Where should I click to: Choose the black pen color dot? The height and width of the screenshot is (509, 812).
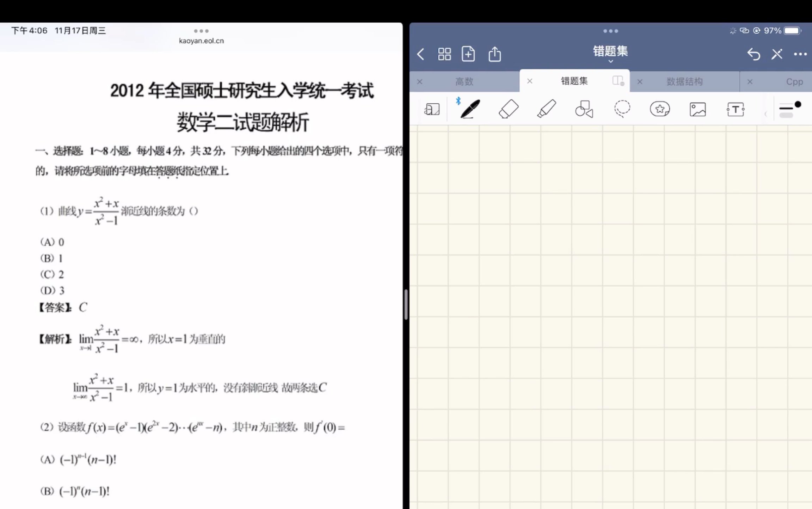[798, 104]
